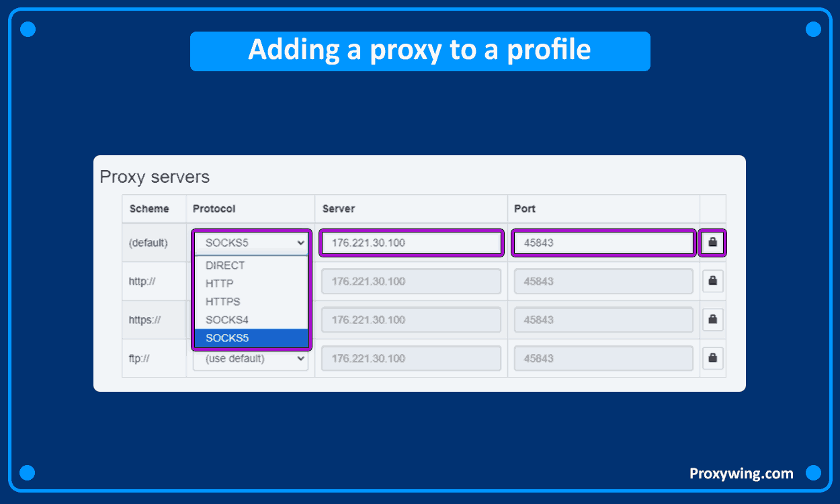840x504 pixels.
Task: Click the Server field showing 176.221.30.100
Action: [411, 243]
